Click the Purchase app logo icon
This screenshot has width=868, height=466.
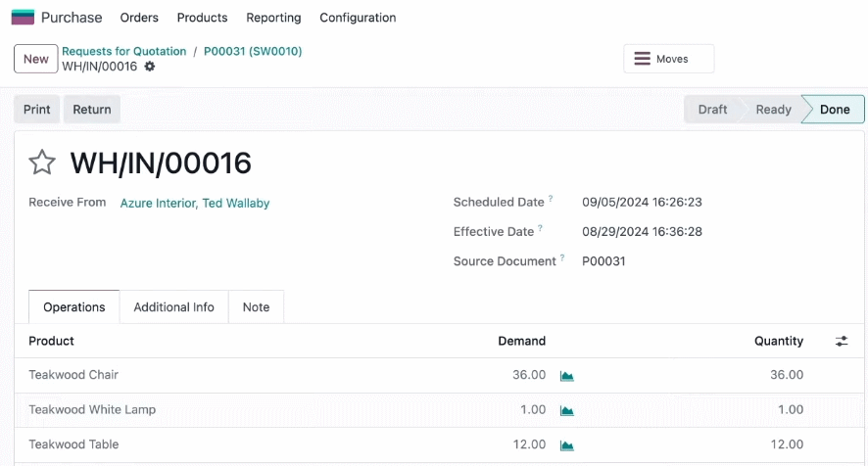click(x=23, y=18)
